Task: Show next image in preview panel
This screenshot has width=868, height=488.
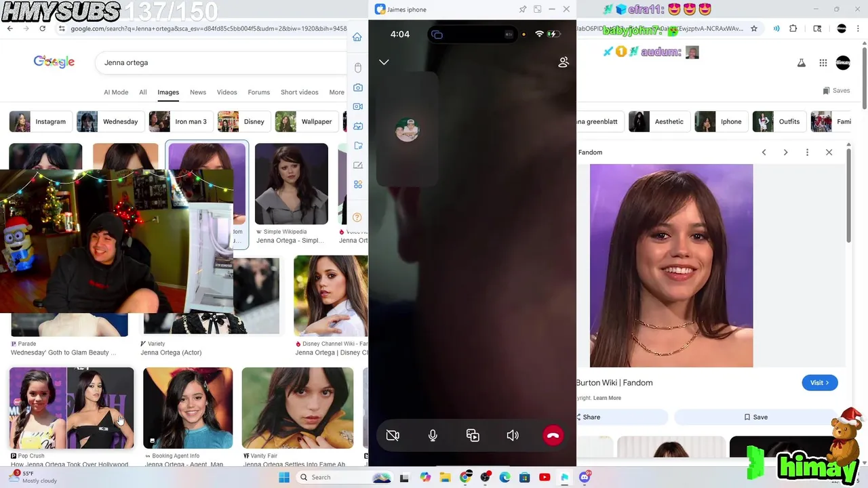Action: (785, 152)
